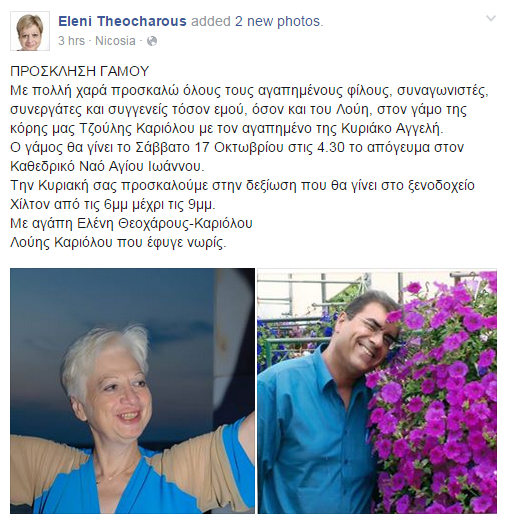This screenshot has width=505, height=521.
Task: Open the photo of man beside purple flowers
Action: click(x=377, y=391)
